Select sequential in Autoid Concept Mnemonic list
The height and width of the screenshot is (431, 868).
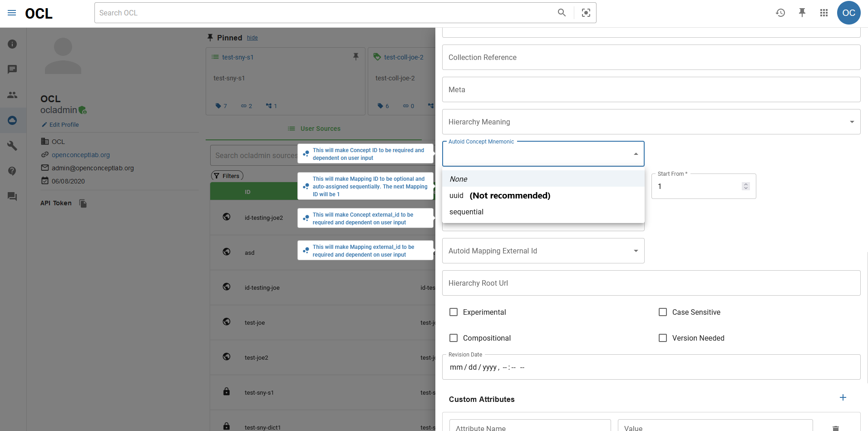coord(466,212)
